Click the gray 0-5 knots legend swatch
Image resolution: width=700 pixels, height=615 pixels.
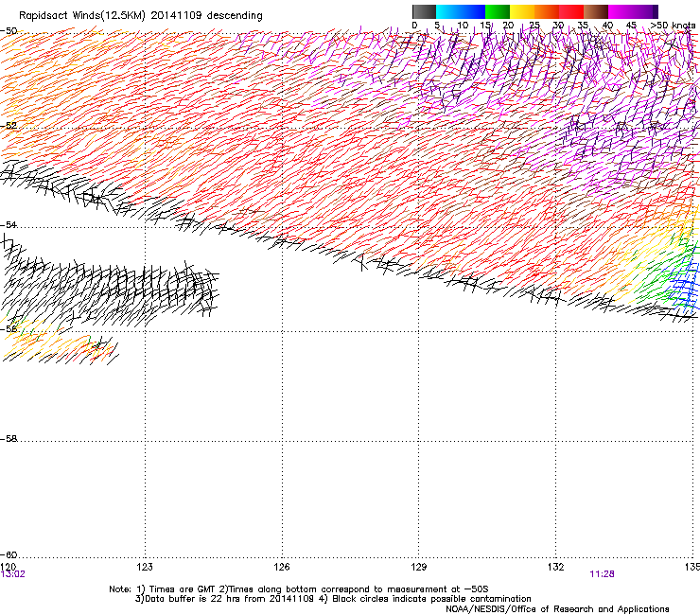(x=424, y=11)
